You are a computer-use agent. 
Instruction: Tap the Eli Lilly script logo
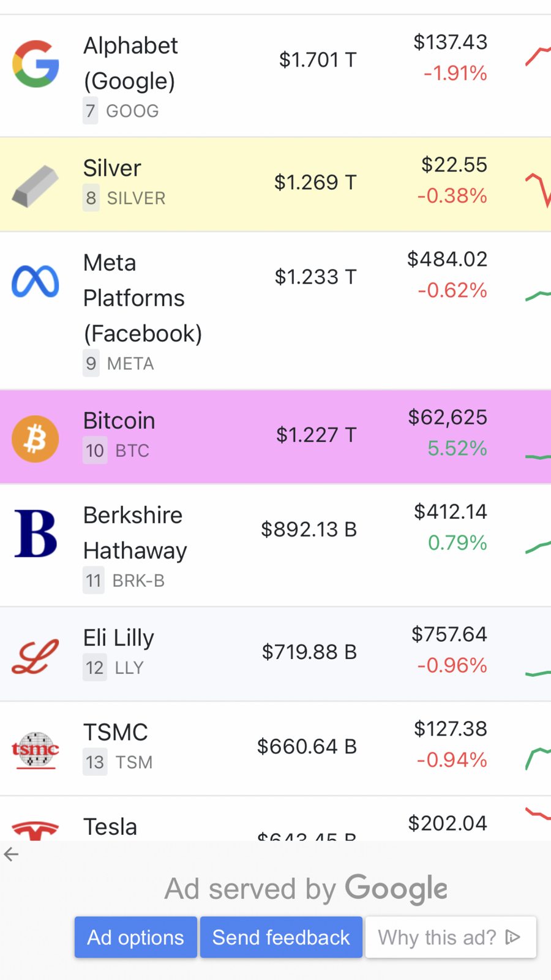[36, 656]
